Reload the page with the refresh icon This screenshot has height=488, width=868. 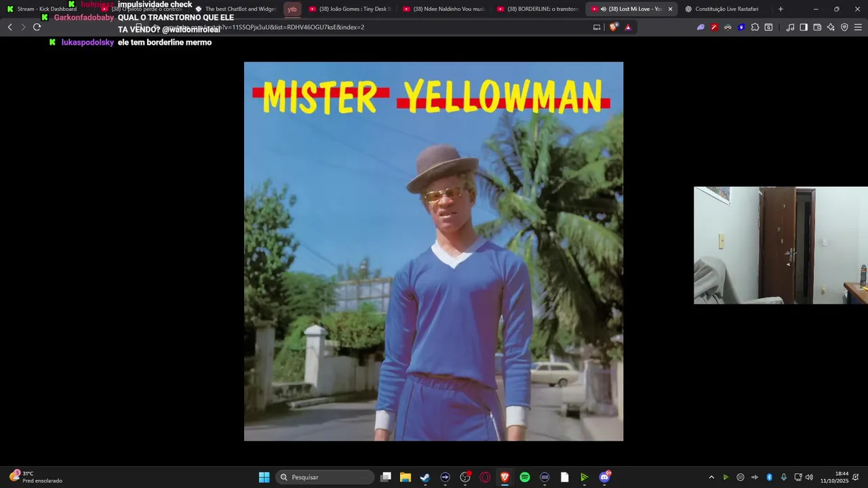point(37,27)
